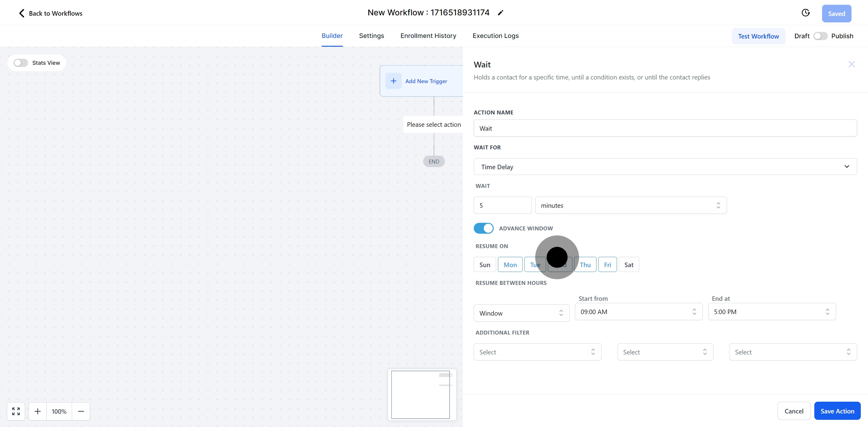The height and width of the screenshot is (427, 868).
Task: Open the Execution Logs tab
Action: pyautogui.click(x=495, y=36)
